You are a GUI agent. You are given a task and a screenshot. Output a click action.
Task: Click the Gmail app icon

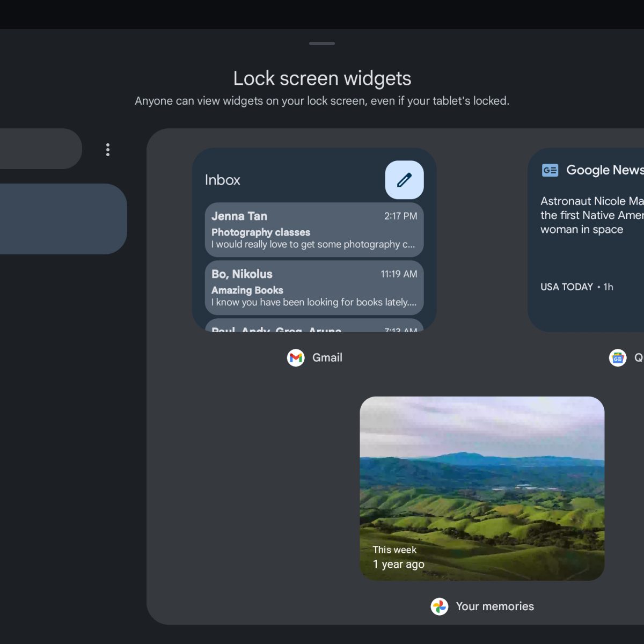pos(296,357)
